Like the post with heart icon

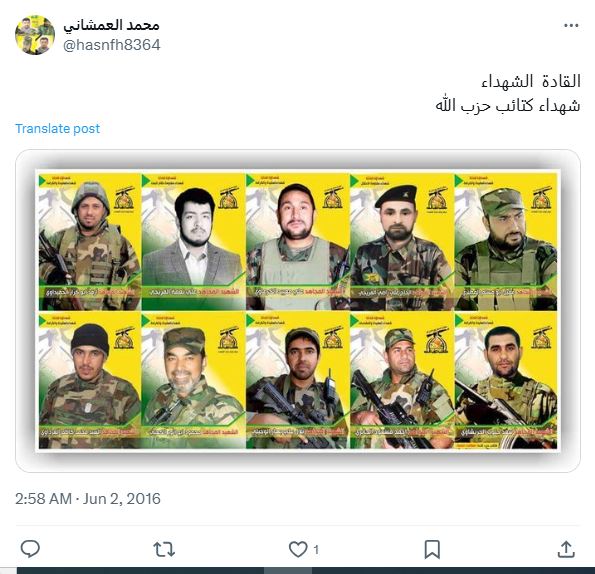point(298,549)
